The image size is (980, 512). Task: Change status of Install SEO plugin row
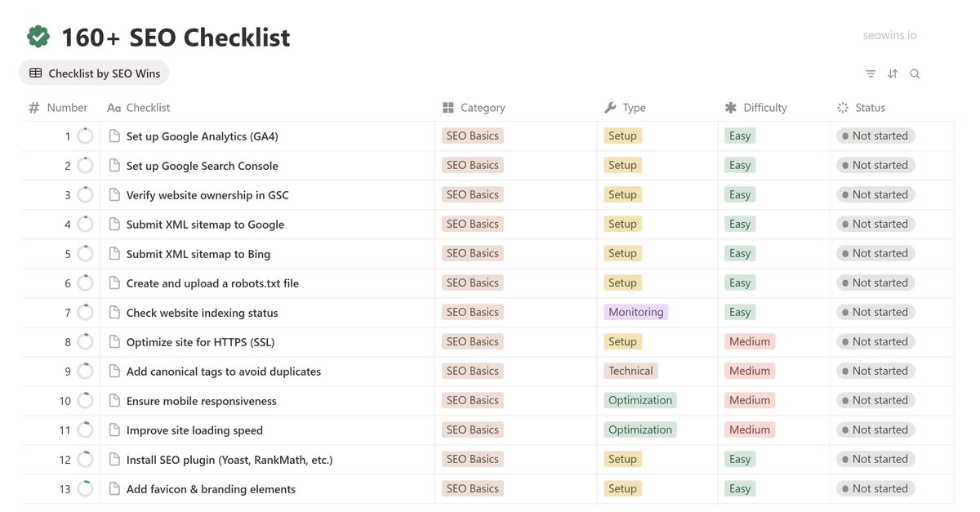[875, 459]
